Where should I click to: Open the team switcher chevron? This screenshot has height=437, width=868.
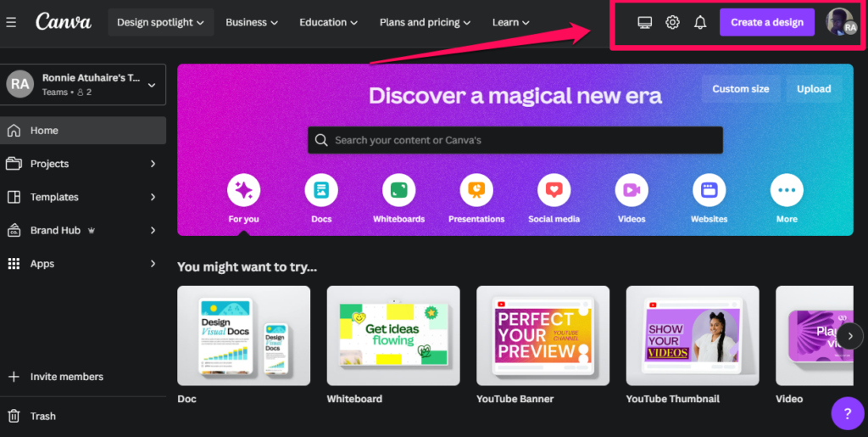pyautogui.click(x=152, y=86)
